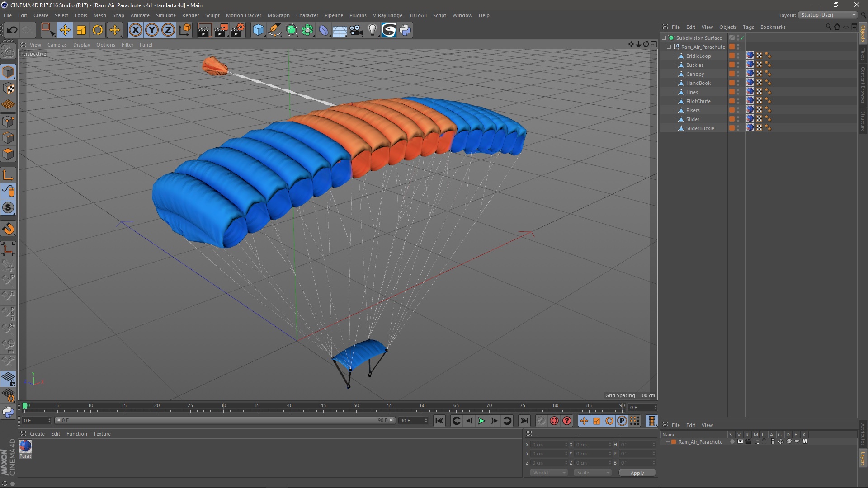The image size is (868, 488).
Task: Select the Risers object
Action: 693,110
